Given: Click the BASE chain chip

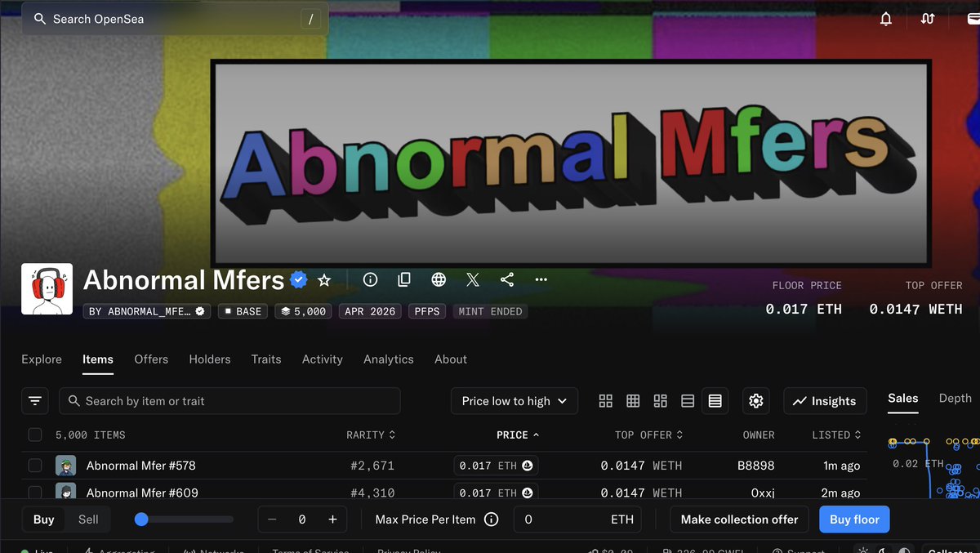Looking at the screenshot, I should tap(243, 311).
